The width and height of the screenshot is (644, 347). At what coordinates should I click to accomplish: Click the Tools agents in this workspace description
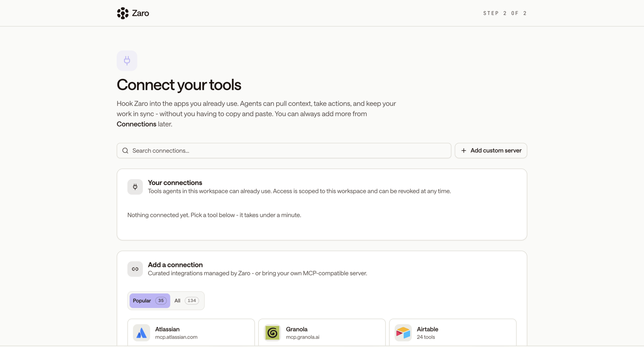pyautogui.click(x=299, y=191)
